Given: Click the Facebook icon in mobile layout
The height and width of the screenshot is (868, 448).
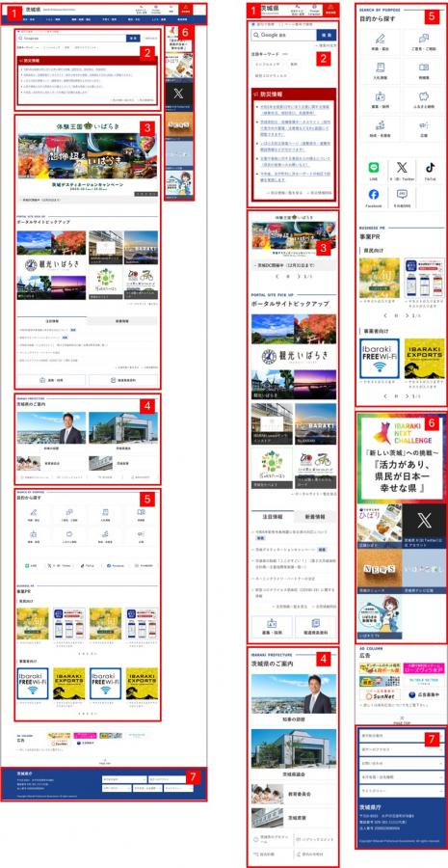Looking at the screenshot, I should [x=374, y=194].
